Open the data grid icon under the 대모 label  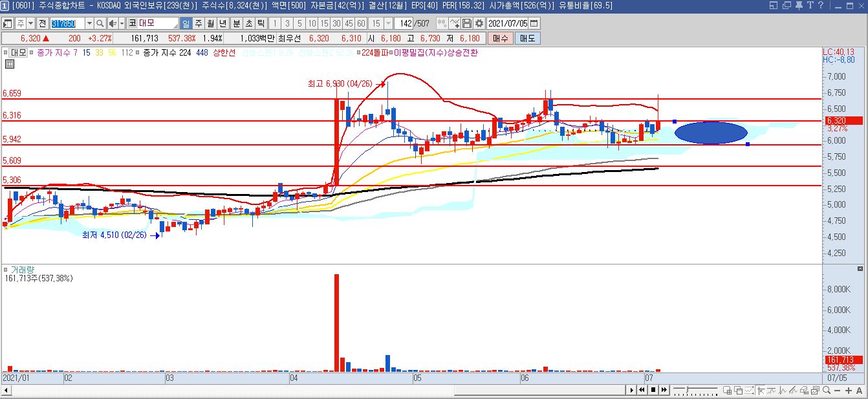point(10,63)
